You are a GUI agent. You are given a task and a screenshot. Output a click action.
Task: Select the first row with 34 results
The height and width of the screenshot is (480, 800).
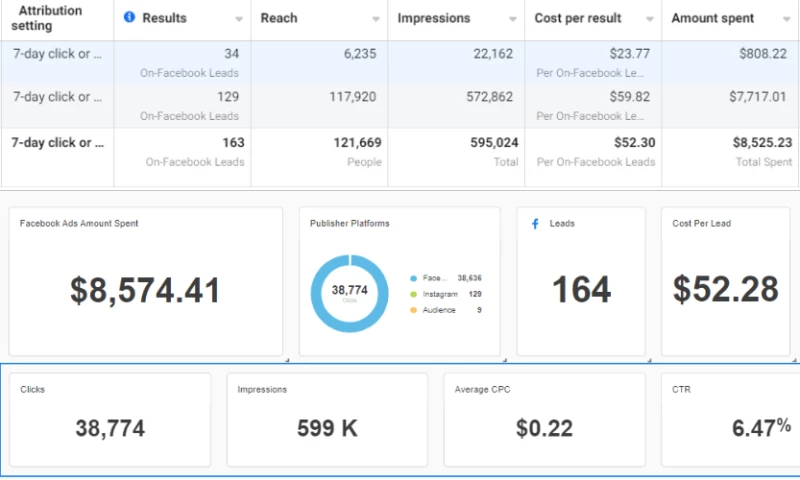[400, 62]
